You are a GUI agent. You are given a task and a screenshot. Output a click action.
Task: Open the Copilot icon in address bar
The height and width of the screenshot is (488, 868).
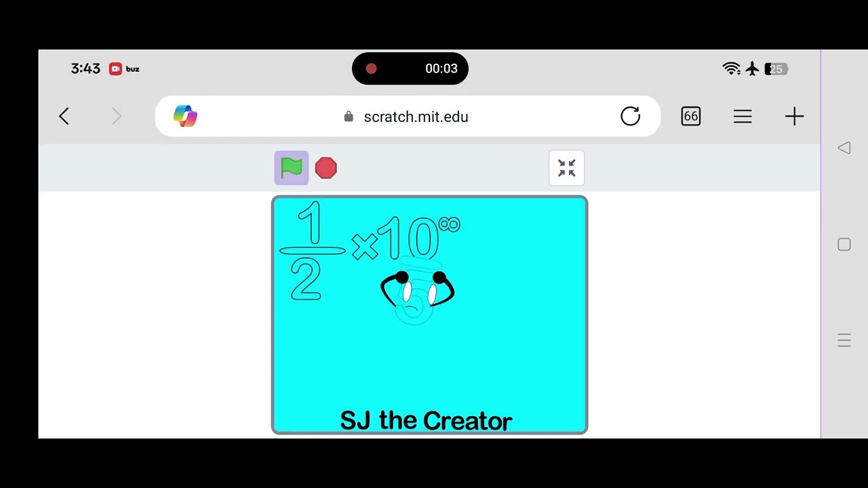[x=185, y=117]
